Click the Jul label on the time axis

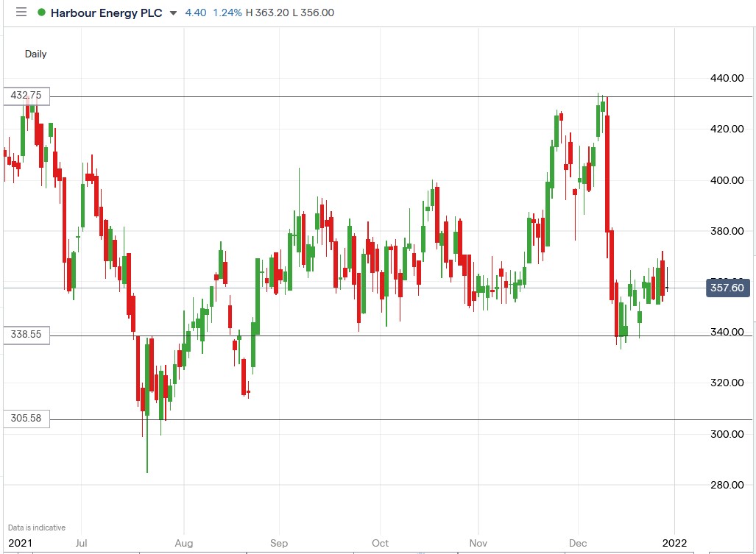tap(82, 543)
